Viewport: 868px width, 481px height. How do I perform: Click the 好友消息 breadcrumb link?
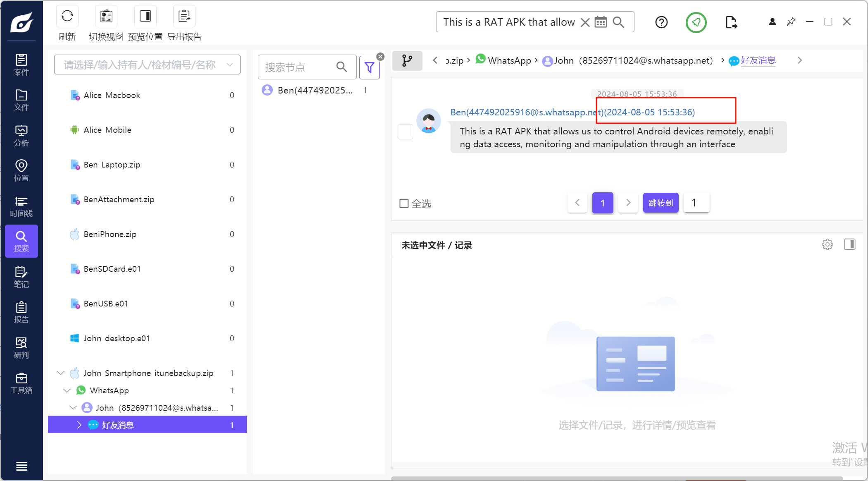point(758,60)
